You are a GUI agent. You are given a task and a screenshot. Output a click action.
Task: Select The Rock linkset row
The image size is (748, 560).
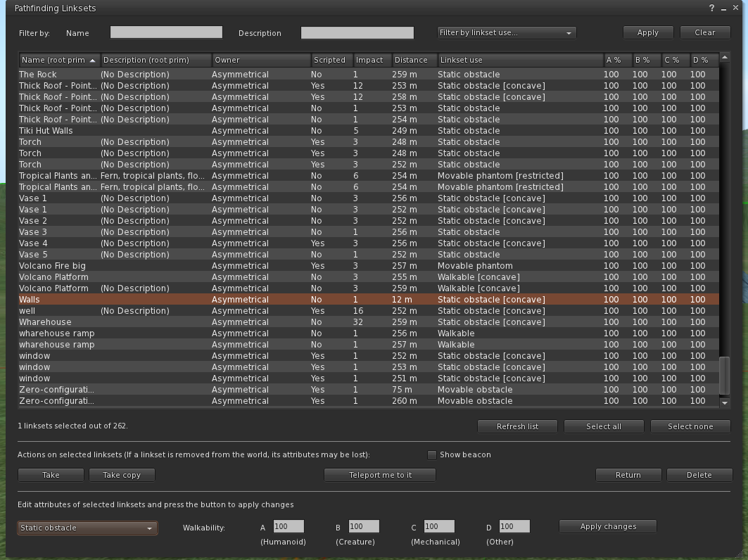click(x=368, y=75)
